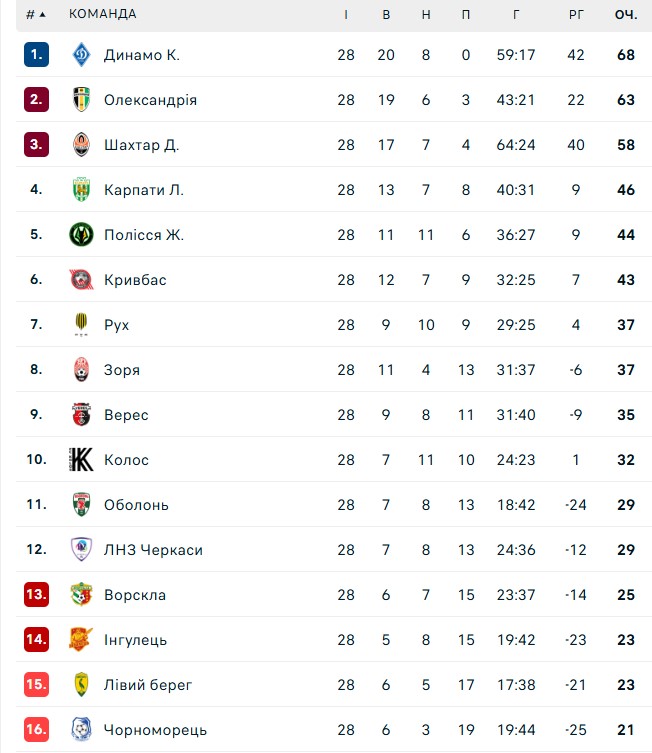Click the Shakhtar Donetsk club logo
Screen dimensions: 652x753
click(81, 145)
